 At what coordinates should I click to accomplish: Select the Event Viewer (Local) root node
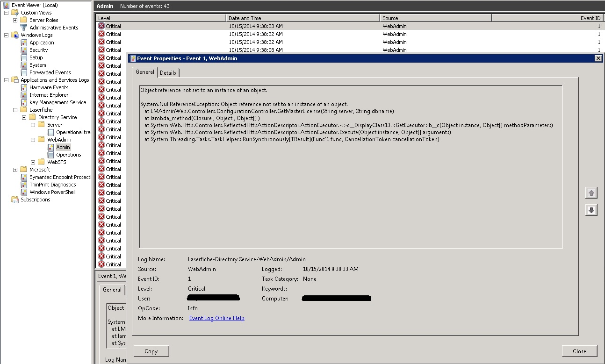[x=30, y=5]
